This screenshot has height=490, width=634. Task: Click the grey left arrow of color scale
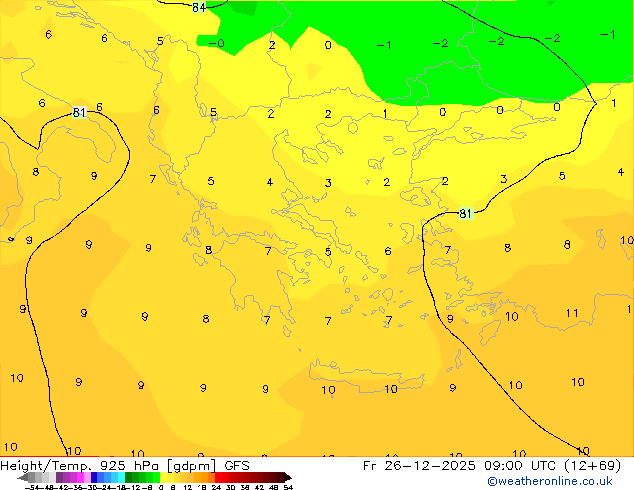[22, 478]
